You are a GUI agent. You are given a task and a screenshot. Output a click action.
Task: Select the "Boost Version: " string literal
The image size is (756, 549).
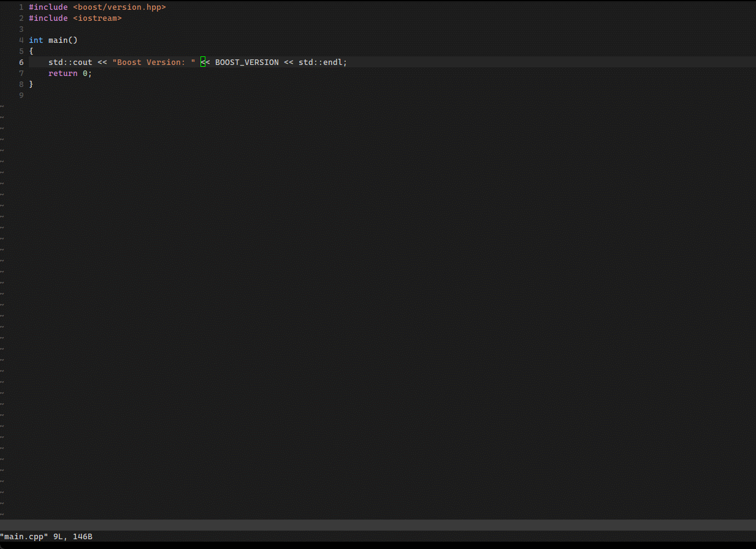[x=155, y=62]
